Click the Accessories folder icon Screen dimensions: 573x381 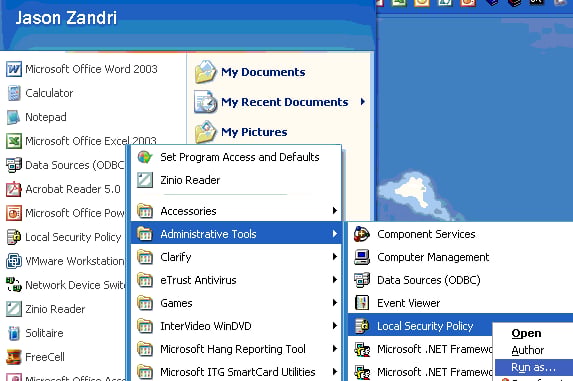click(145, 211)
